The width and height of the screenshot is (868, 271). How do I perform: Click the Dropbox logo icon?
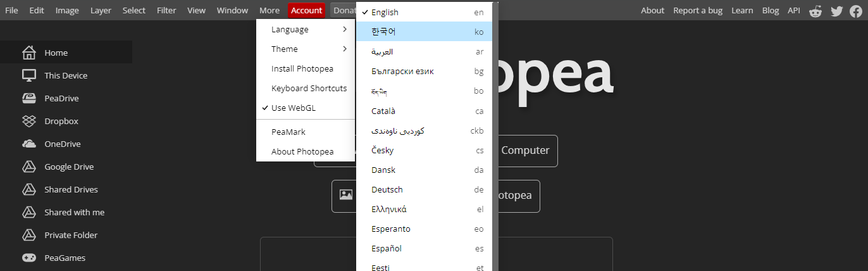coord(28,121)
